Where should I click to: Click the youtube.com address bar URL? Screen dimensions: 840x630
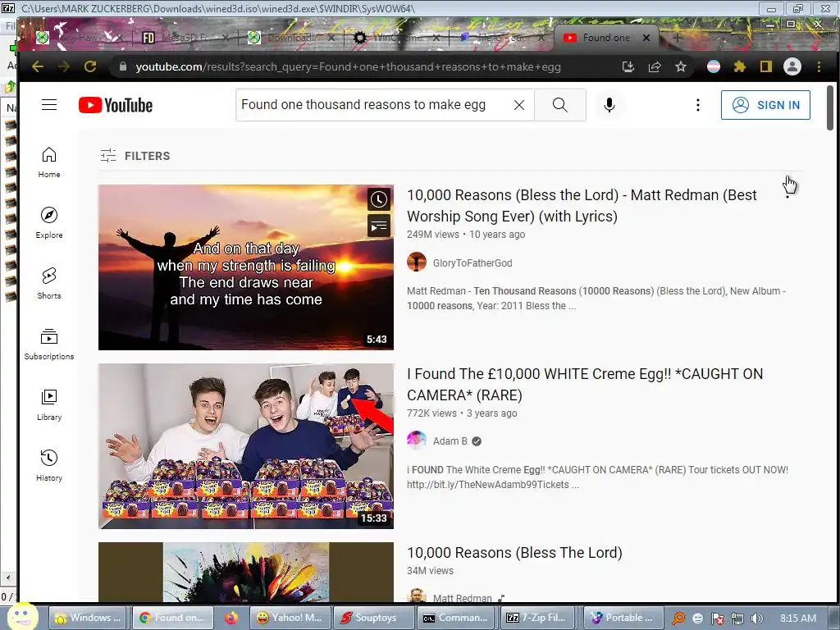click(348, 67)
